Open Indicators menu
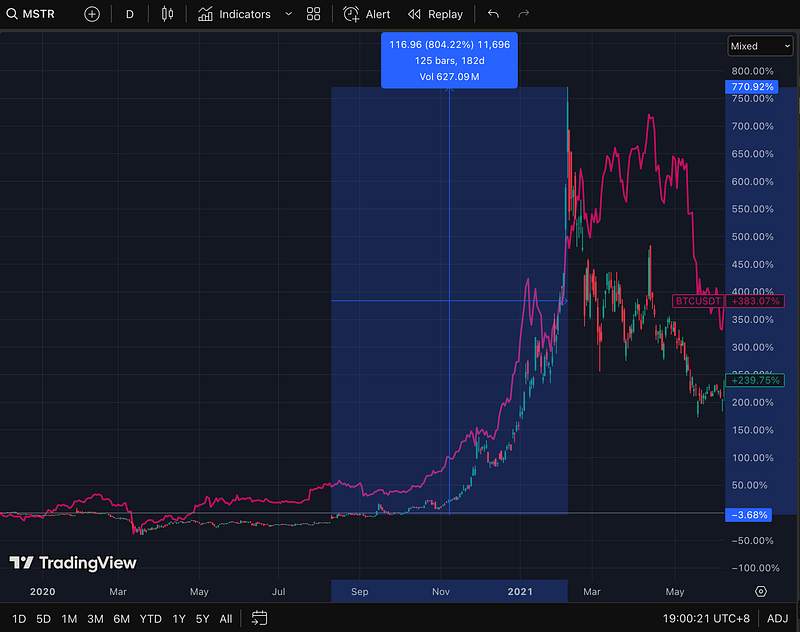 234,14
